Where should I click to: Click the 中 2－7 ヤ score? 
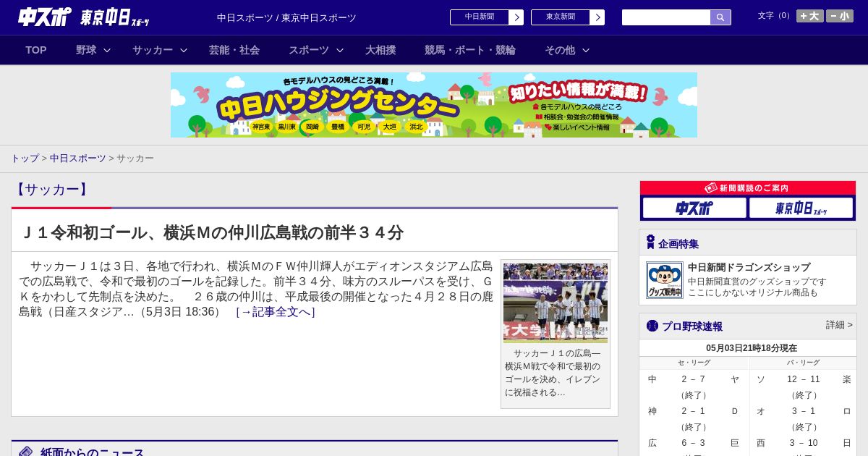(x=694, y=379)
